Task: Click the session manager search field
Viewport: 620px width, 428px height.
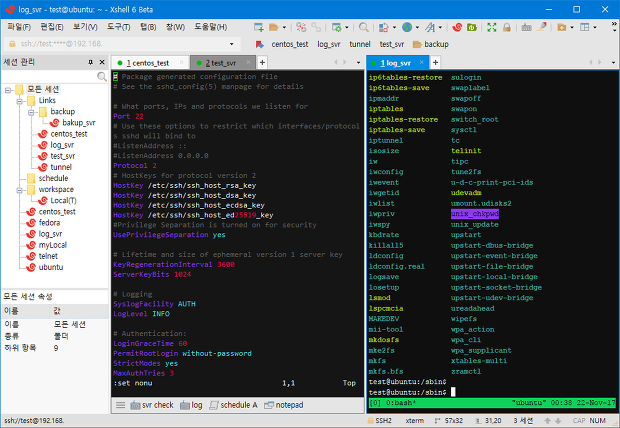Action: [x=49, y=76]
